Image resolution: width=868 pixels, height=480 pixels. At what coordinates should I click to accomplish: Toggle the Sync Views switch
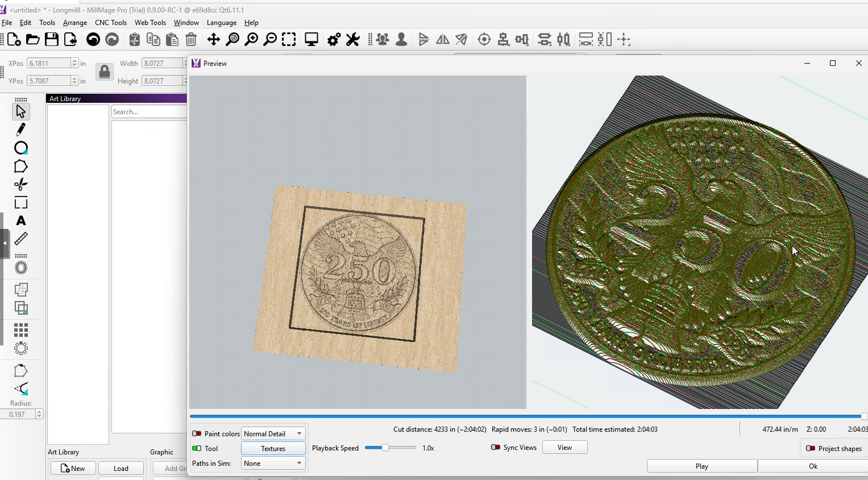pyautogui.click(x=496, y=448)
